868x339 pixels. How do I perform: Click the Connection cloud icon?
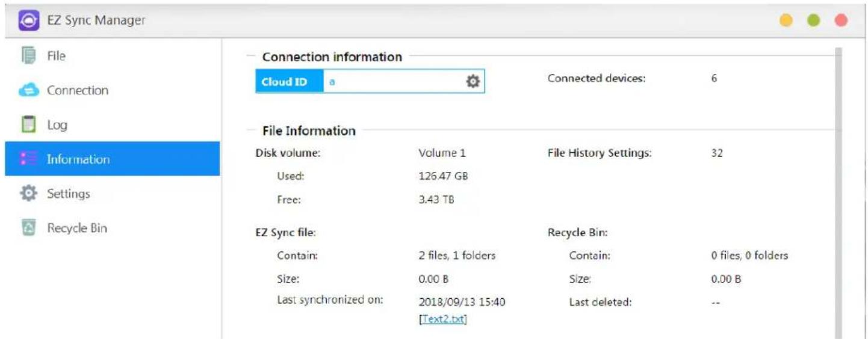(x=28, y=90)
